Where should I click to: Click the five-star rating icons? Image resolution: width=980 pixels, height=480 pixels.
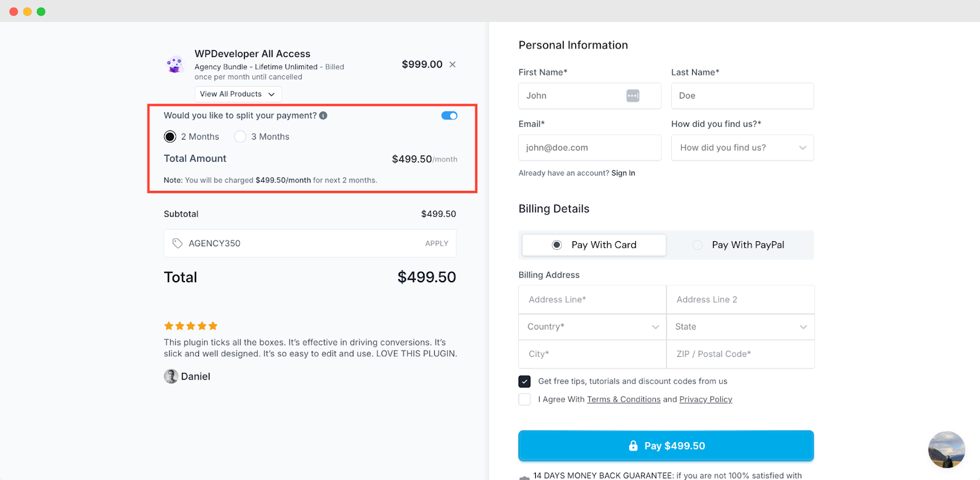click(190, 326)
